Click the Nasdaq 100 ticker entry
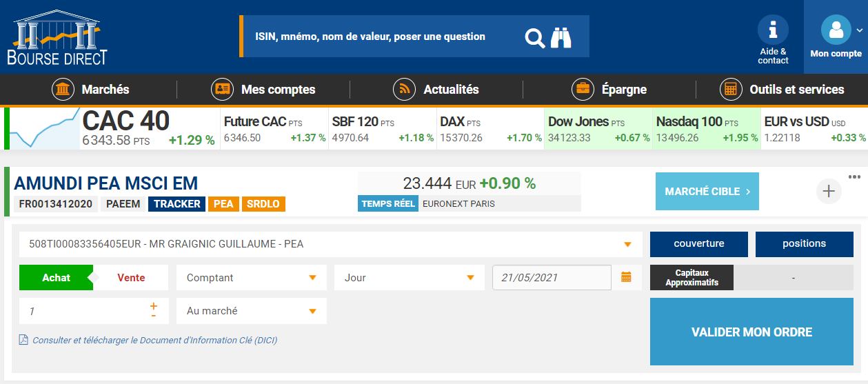The image size is (868, 384). (707, 129)
